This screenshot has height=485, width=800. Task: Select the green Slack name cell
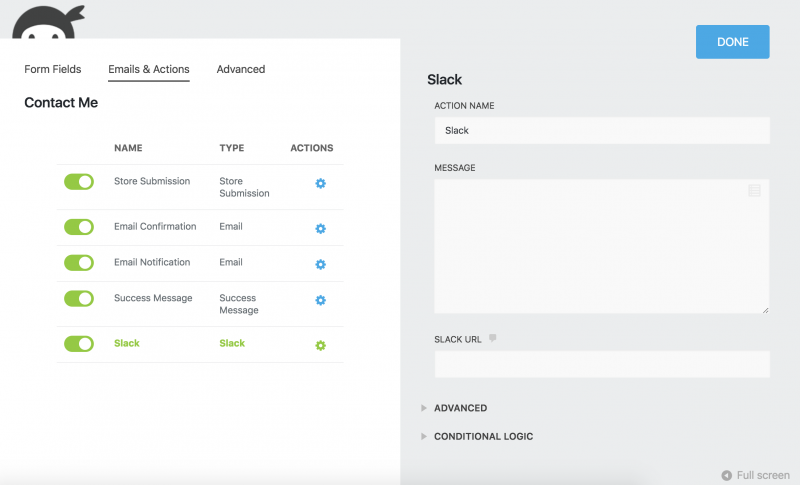(127, 343)
